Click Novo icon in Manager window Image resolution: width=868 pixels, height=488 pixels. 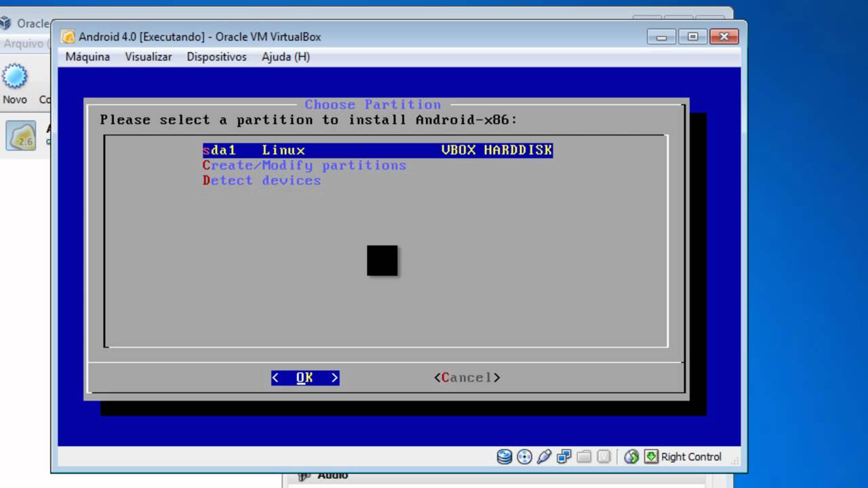pyautogui.click(x=14, y=77)
